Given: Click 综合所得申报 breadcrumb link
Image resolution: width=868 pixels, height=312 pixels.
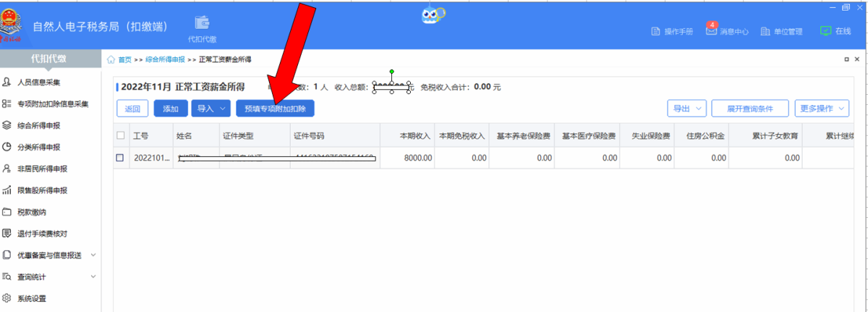Looking at the screenshot, I should click(x=165, y=59).
